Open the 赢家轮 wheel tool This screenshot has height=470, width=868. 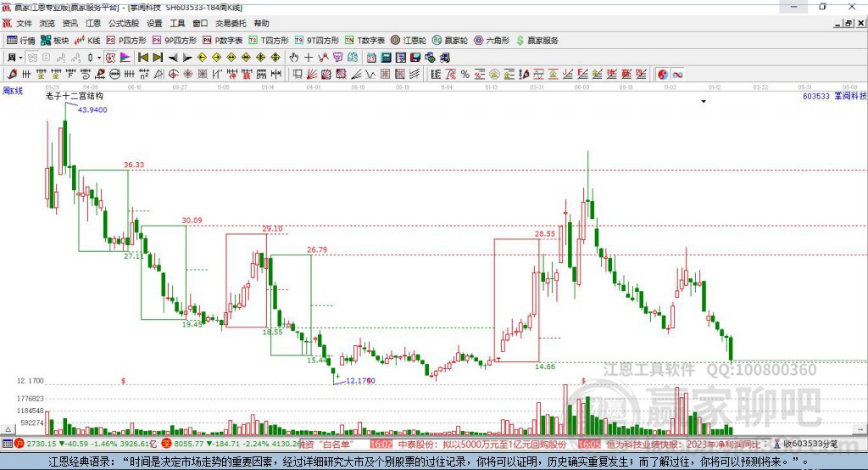point(450,41)
